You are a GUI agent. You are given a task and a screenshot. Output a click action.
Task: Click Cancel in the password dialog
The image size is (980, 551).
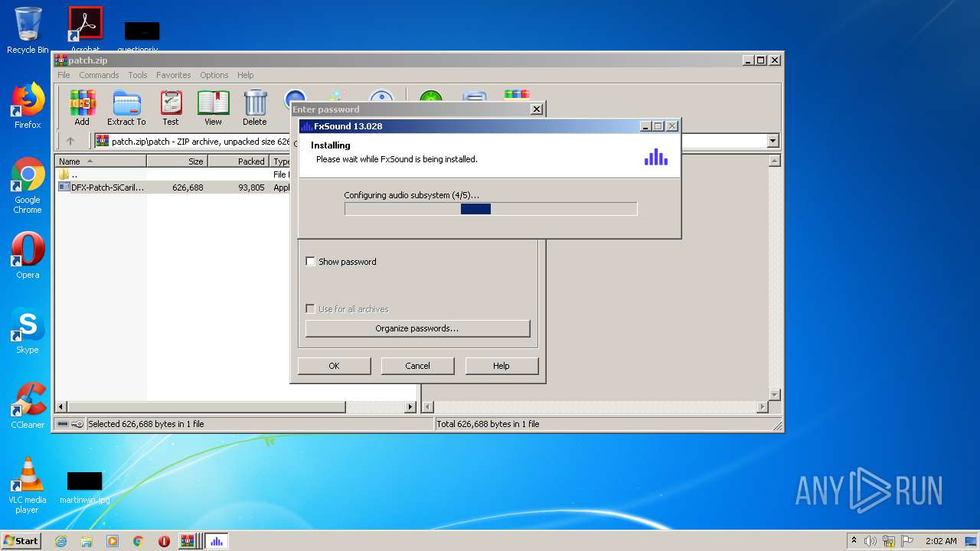tap(417, 366)
